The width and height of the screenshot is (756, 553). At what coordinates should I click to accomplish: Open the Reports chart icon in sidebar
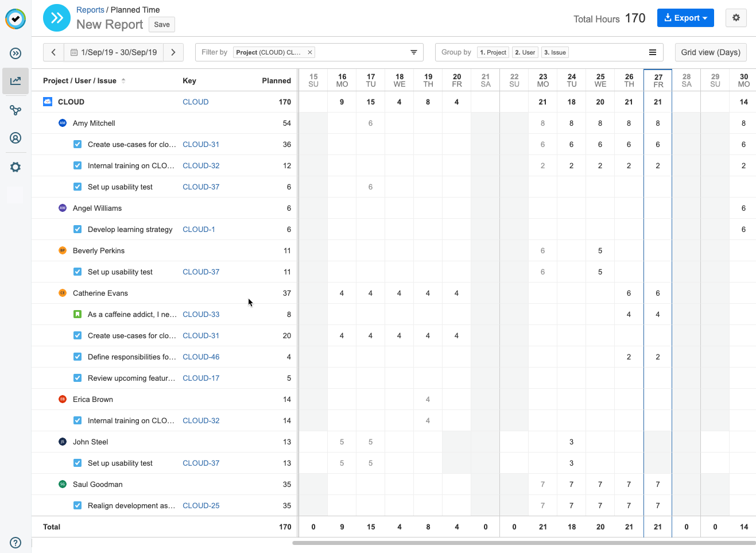point(15,81)
